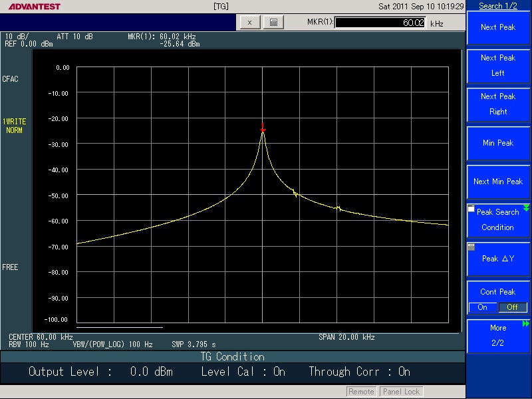532x399 pixels.
Task: Click the red marker arrow at trace peak
Action: click(263, 128)
